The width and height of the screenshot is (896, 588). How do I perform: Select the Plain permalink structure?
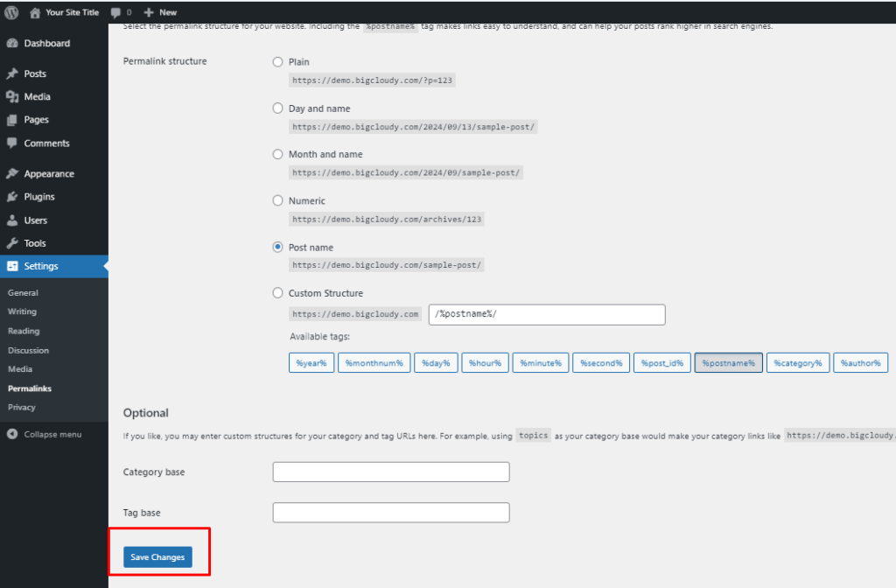click(277, 61)
